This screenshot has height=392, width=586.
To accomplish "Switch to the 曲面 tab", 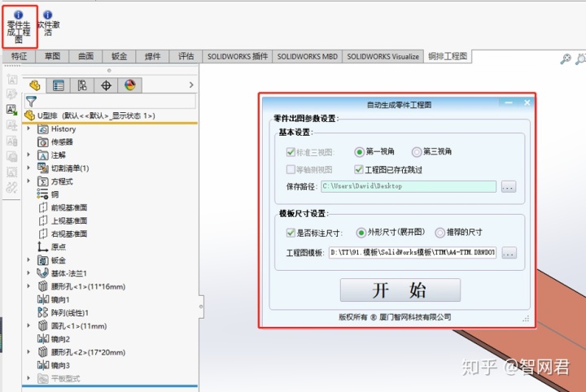I will pos(85,56).
